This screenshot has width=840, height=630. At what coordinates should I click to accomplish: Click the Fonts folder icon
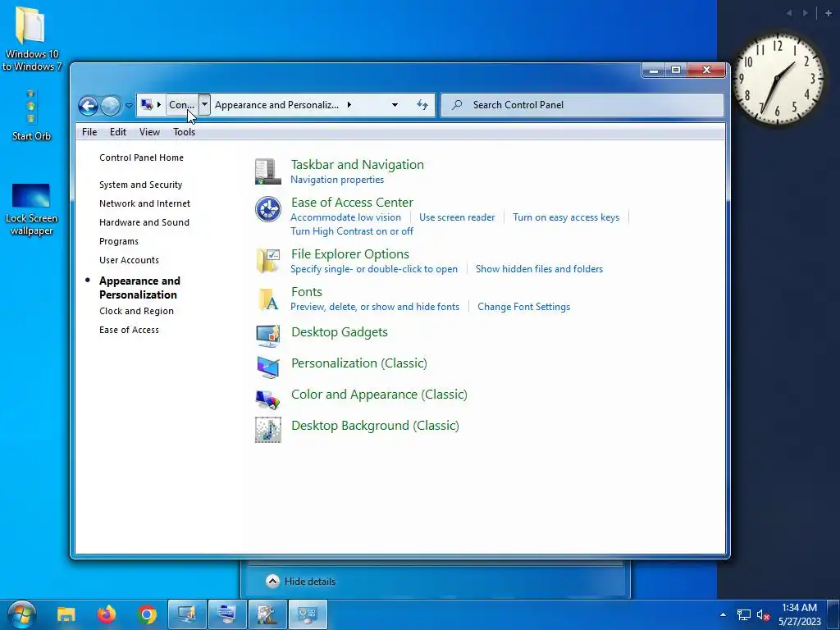click(268, 299)
